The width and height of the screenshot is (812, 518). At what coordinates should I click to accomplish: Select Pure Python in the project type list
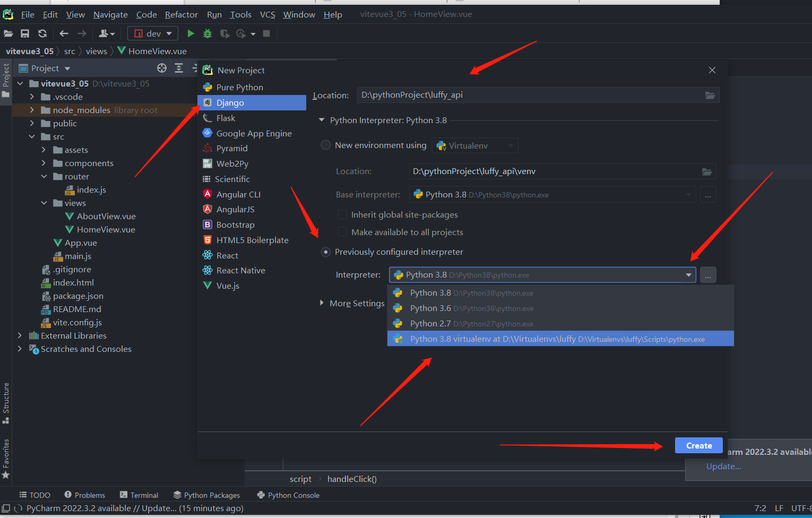click(252, 87)
